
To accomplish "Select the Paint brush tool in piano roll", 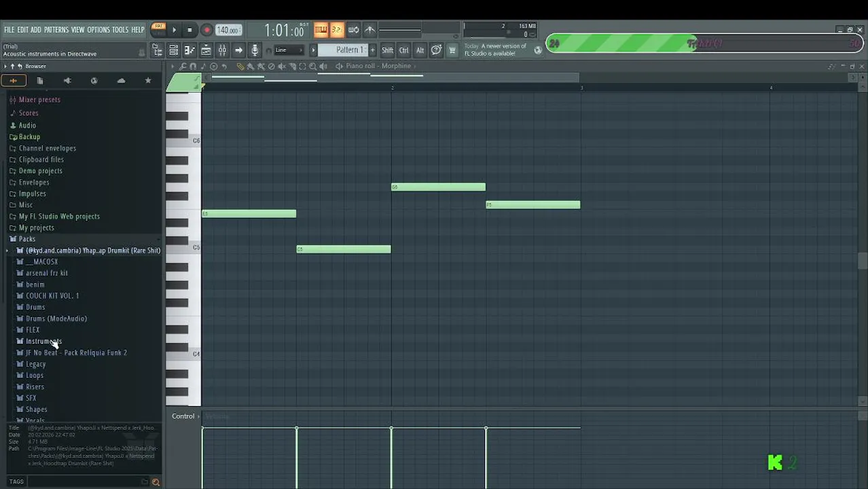I will [250, 67].
